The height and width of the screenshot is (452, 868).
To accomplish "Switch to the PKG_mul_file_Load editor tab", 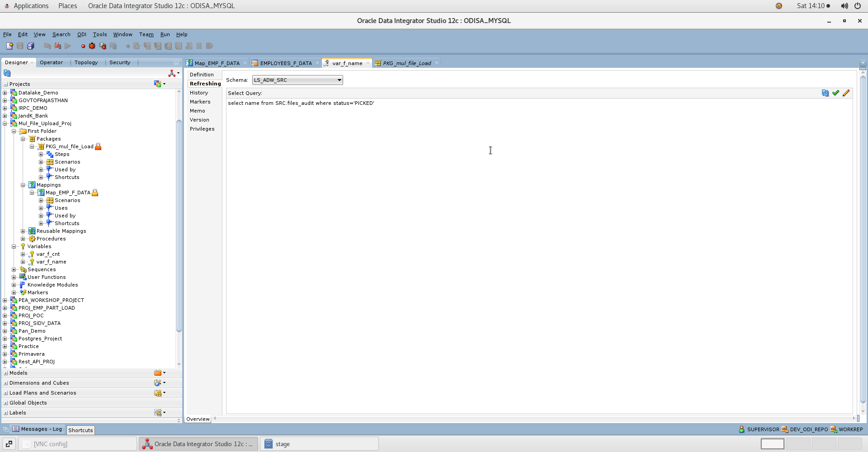I will [407, 63].
